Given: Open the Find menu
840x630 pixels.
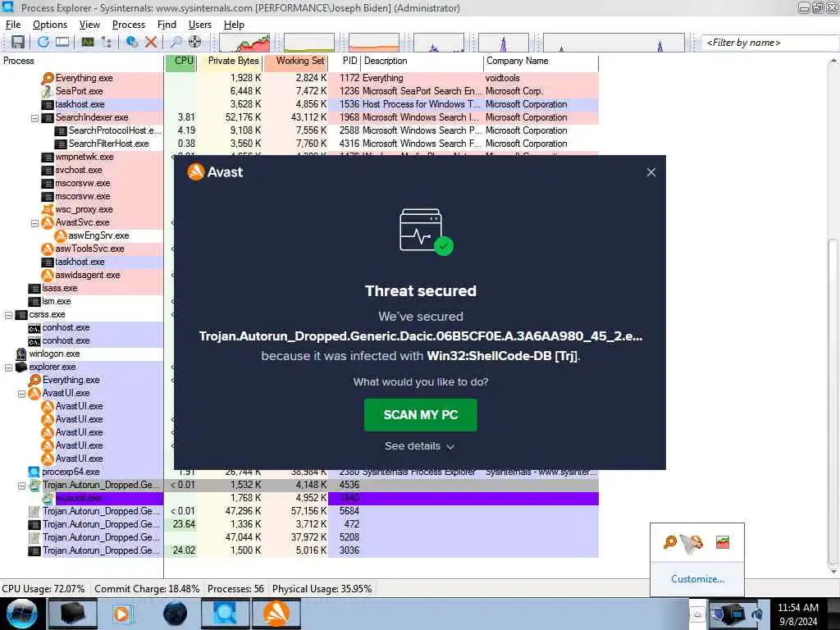Looking at the screenshot, I should click(x=167, y=25).
